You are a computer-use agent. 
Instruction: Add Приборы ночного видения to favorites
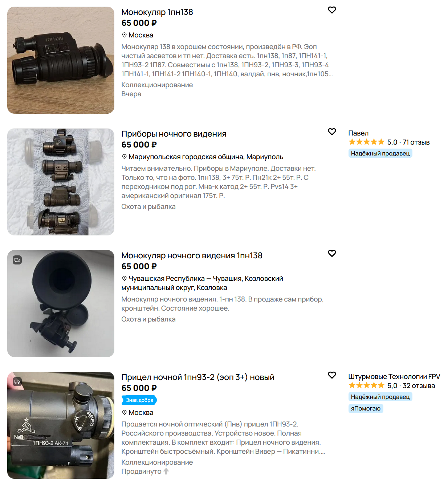pyautogui.click(x=332, y=132)
